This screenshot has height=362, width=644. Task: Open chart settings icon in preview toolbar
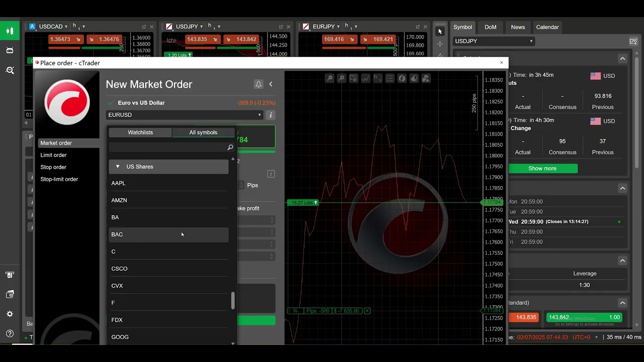click(354, 78)
